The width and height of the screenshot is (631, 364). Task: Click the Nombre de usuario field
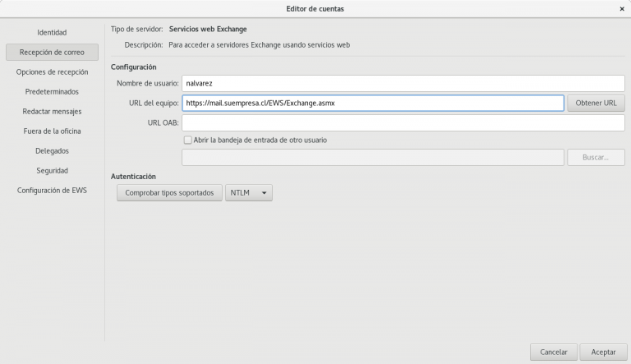[x=403, y=83]
